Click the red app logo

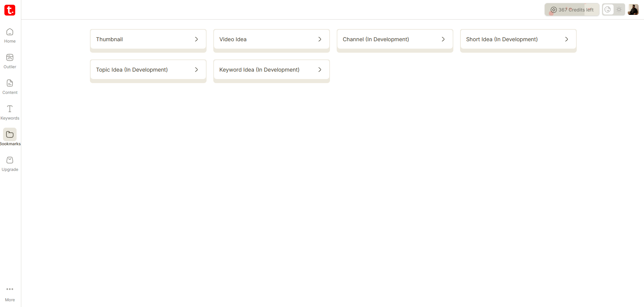coord(10,10)
